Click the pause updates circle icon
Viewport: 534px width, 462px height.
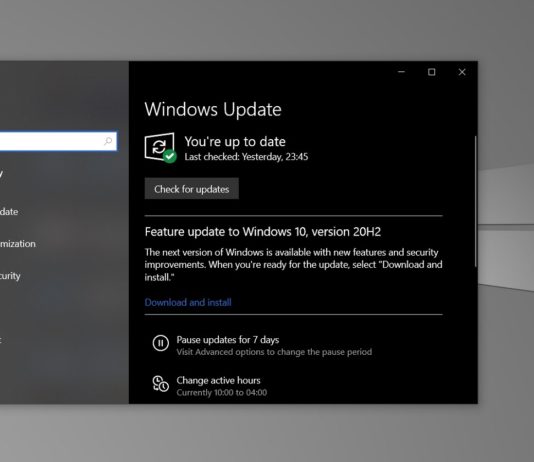point(161,343)
